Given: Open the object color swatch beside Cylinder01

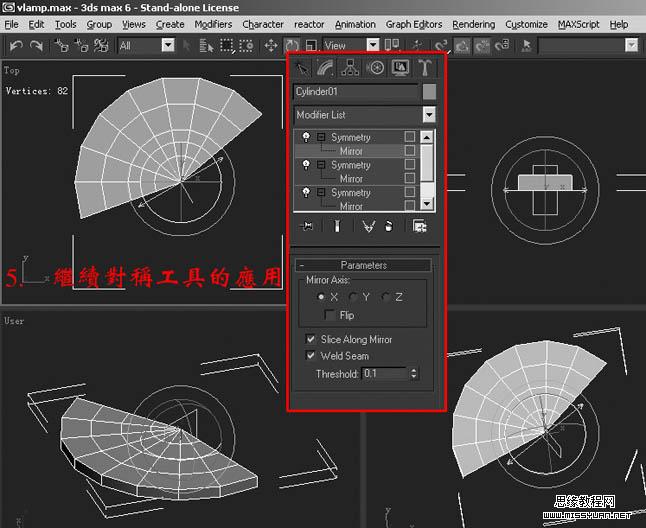Looking at the screenshot, I should 429,91.
